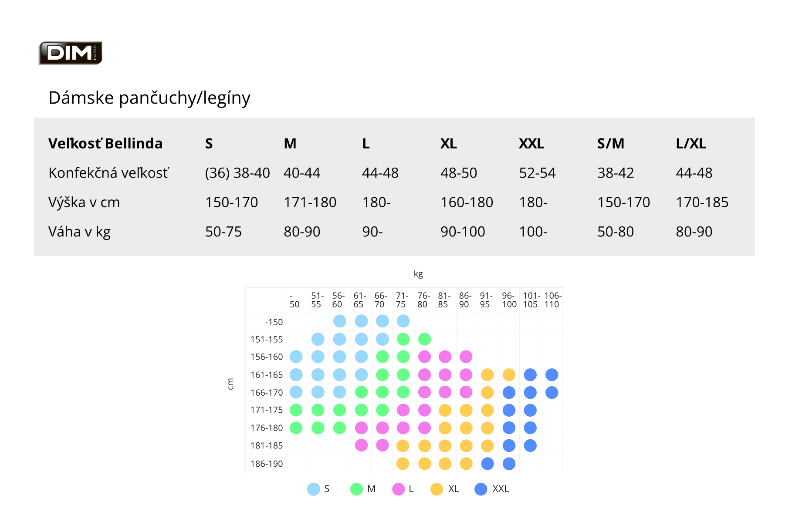The height and width of the screenshot is (532, 792).
Task: Click the orange XL legend dot
Action: pyautogui.click(x=437, y=489)
